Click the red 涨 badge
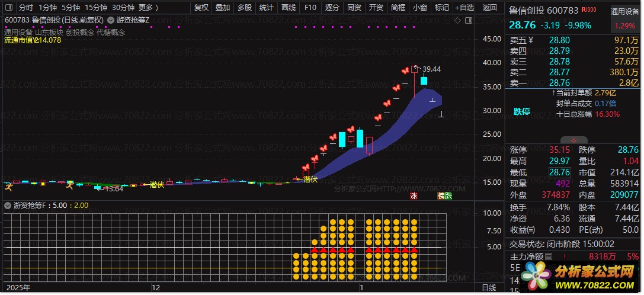Image resolution: width=644 pixels, height=295 pixels. tap(414, 196)
